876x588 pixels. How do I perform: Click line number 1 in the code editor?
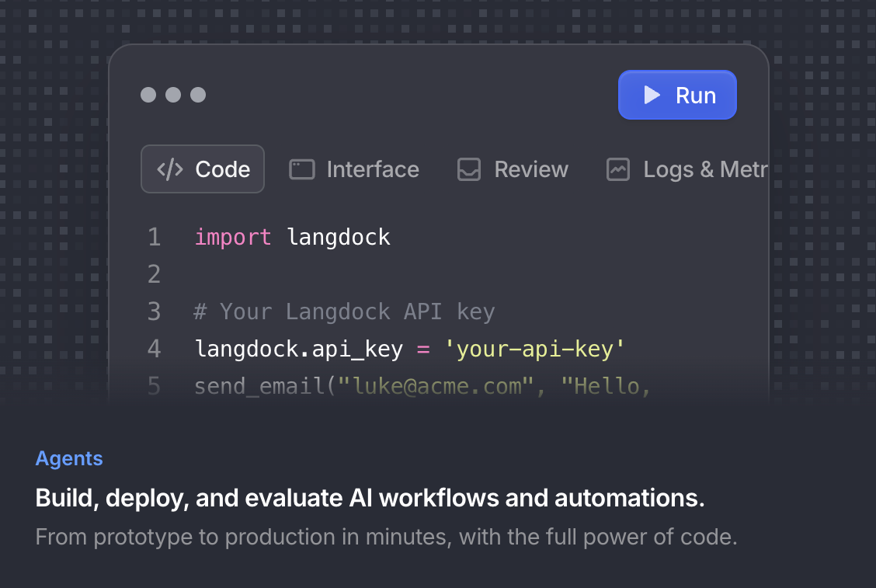point(154,236)
